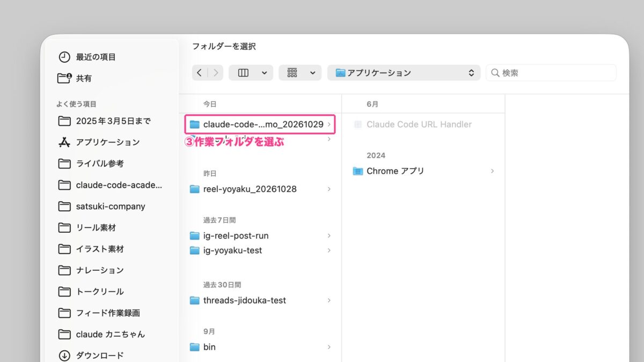Viewport: 644px width, 362px height.
Task: Select the claude-code-acade... sidebar item
Action: click(x=110, y=185)
